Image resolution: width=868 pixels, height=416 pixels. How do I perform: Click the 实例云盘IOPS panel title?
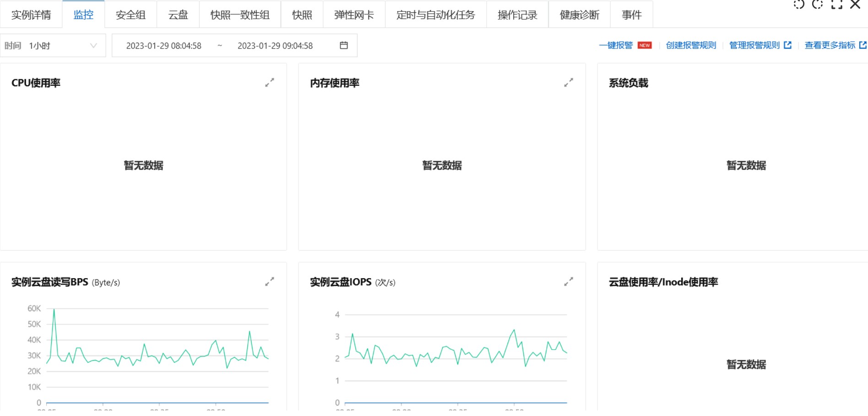[x=341, y=282]
